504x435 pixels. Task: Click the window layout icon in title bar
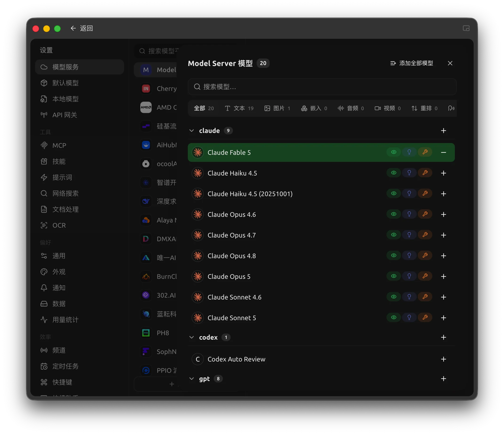pos(466,28)
